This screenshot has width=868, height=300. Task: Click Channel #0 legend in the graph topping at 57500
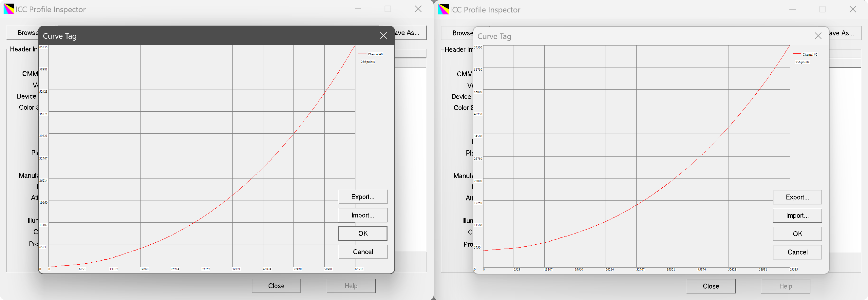point(809,54)
